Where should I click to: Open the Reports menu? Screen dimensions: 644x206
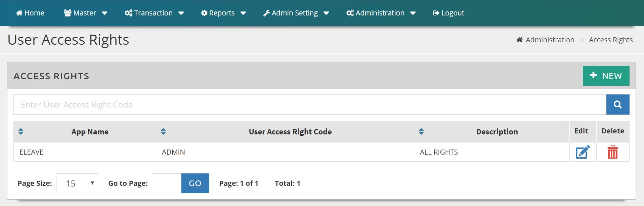[223, 13]
